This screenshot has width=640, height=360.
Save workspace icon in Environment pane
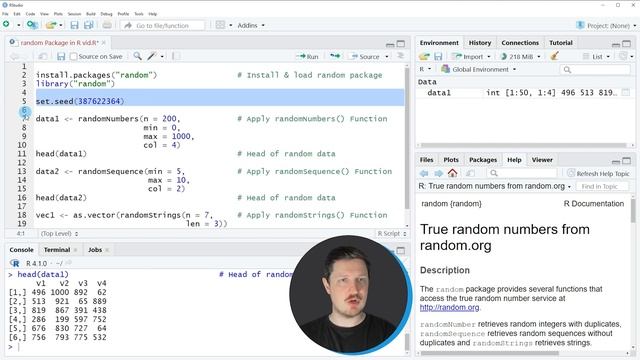coord(438,56)
